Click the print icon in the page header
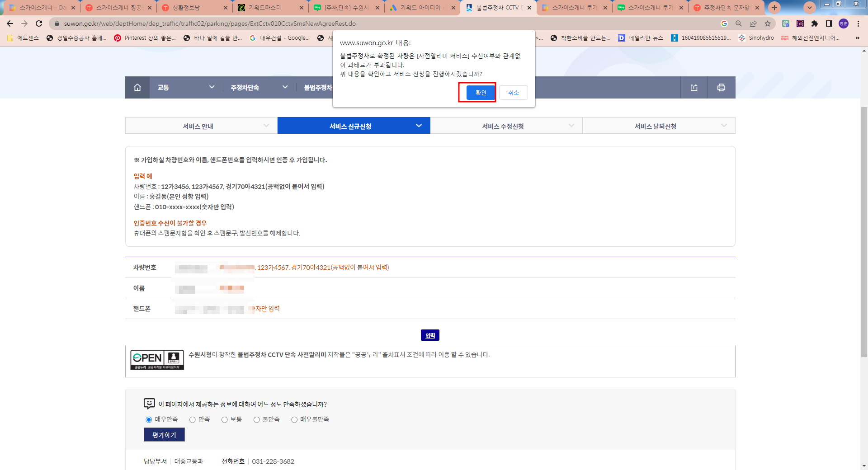The width and height of the screenshot is (868, 470). coord(721,87)
